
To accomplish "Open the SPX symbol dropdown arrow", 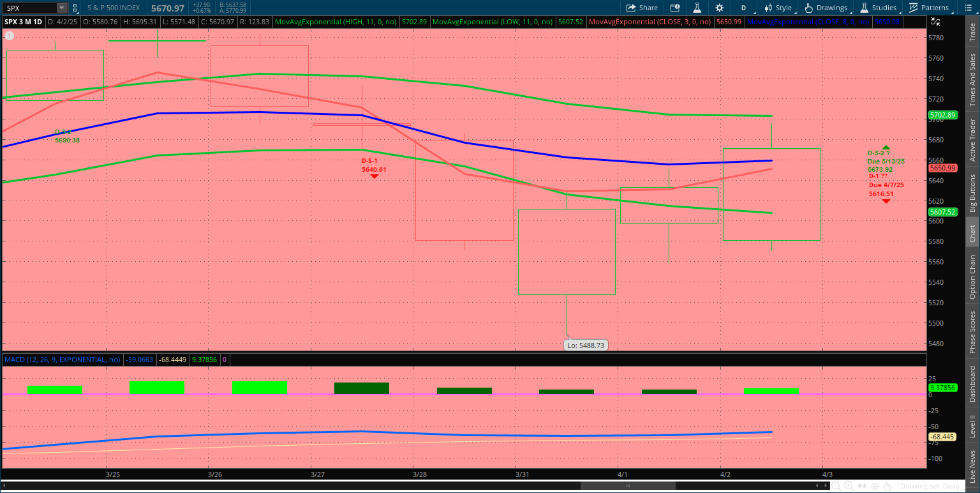I will tap(61, 8).
